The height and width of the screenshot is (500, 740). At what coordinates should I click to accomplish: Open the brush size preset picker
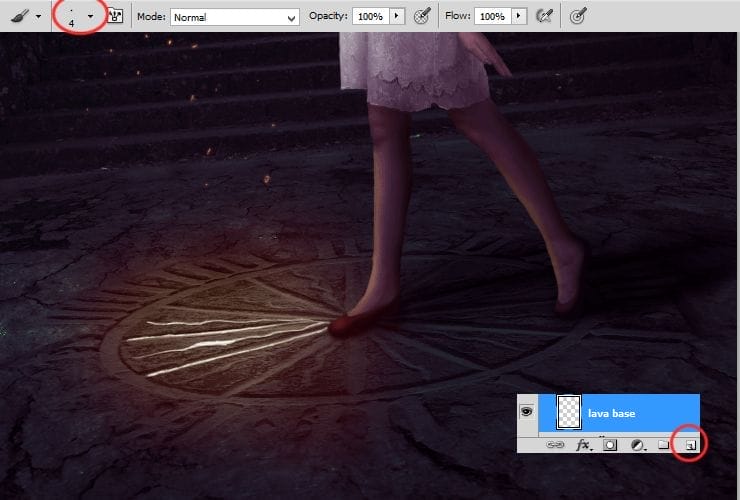[91, 17]
